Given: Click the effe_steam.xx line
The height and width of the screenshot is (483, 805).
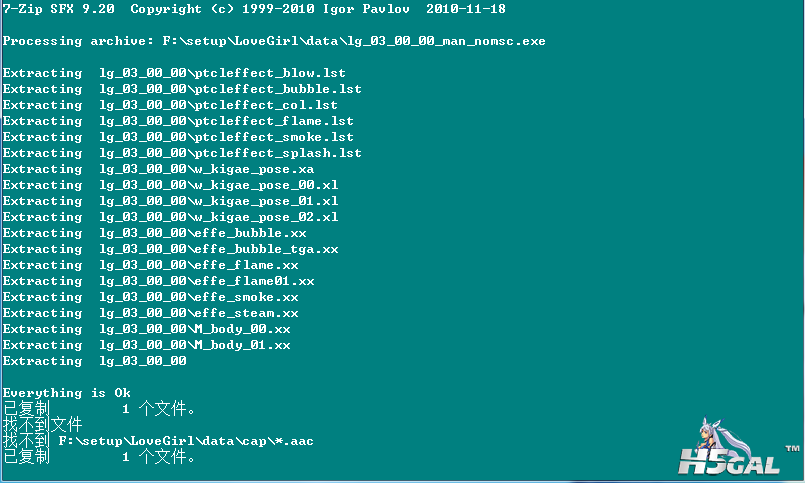Looking at the screenshot, I should coord(150,313).
